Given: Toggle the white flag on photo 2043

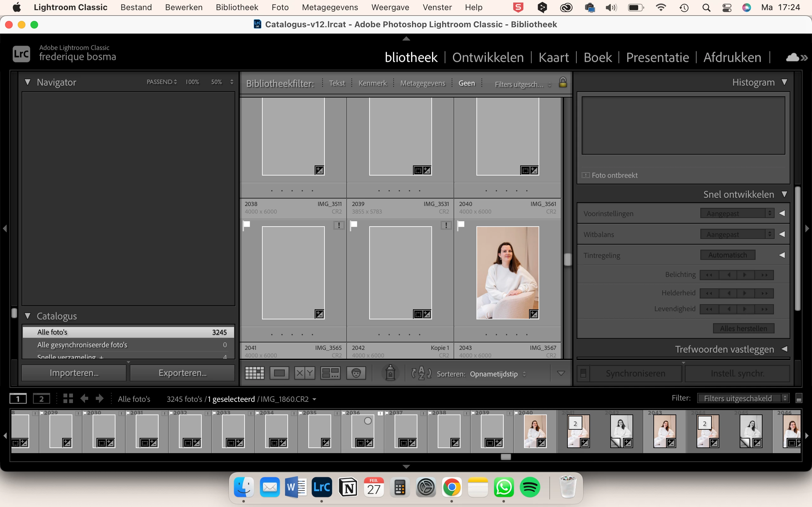Looking at the screenshot, I should [461, 224].
